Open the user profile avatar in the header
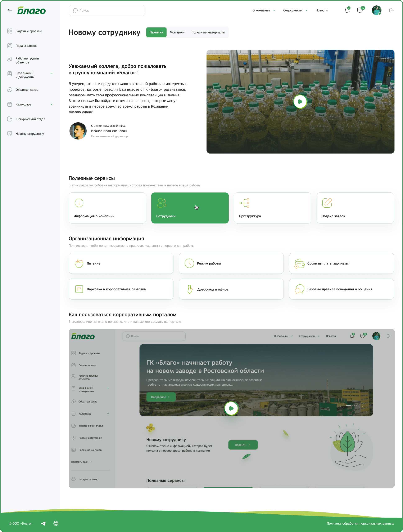 click(x=376, y=10)
